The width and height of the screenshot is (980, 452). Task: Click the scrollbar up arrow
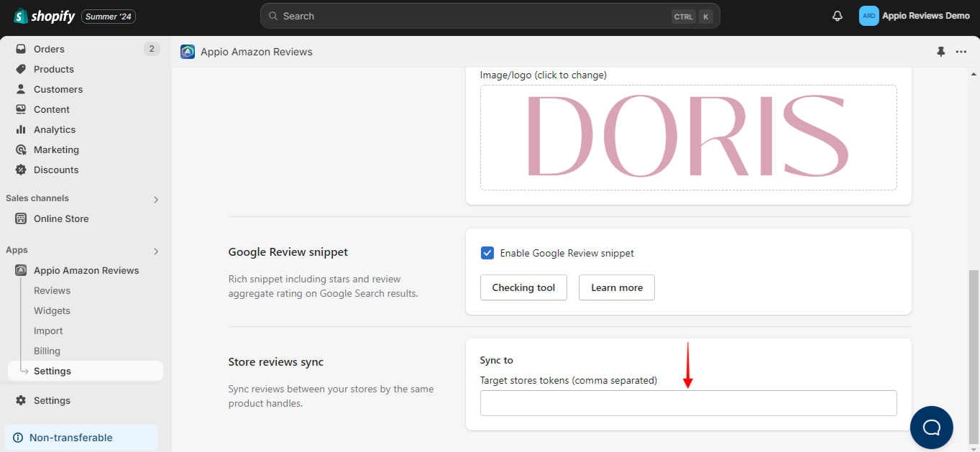974,73
